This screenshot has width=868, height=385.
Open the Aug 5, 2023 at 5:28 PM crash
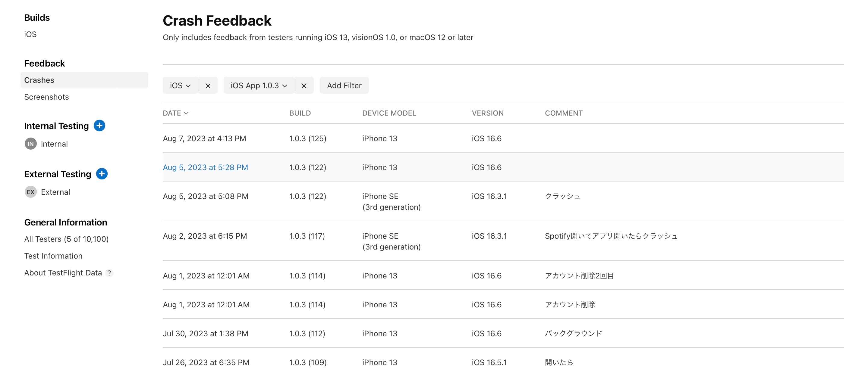[x=205, y=167]
